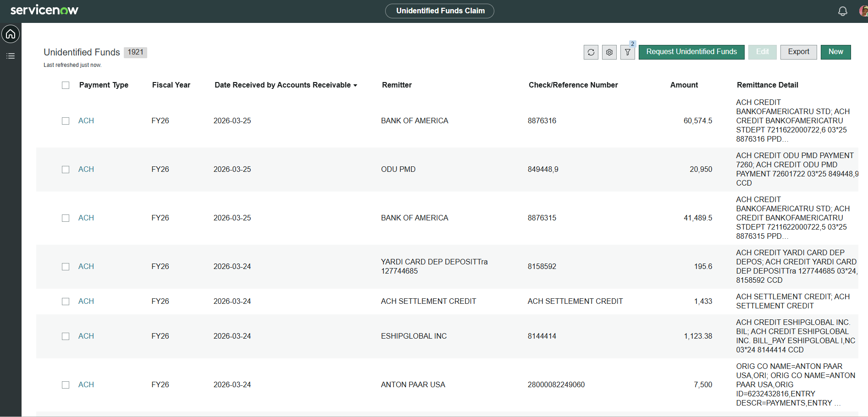The height and width of the screenshot is (417, 868).
Task: Check the ANTON PAAR USA row checkbox
Action: coord(66,385)
